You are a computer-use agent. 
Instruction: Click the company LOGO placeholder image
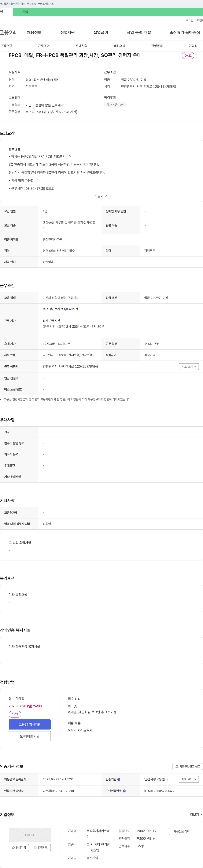[30, 835]
